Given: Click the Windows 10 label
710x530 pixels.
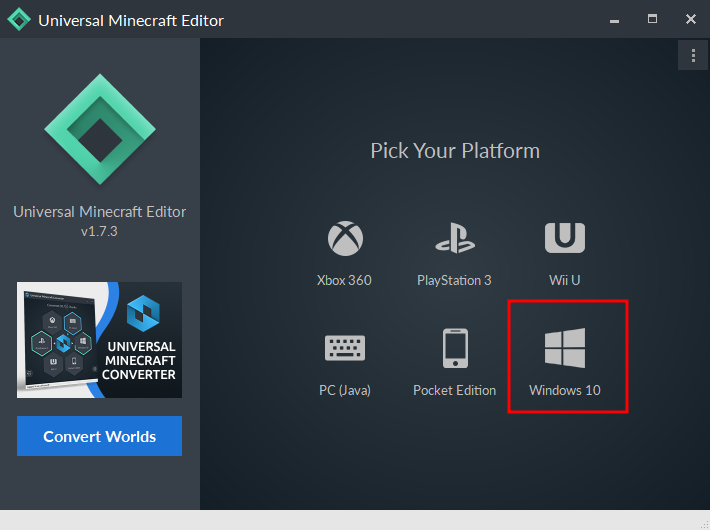Looking at the screenshot, I should pyautogui.click(x=565, y=390).
